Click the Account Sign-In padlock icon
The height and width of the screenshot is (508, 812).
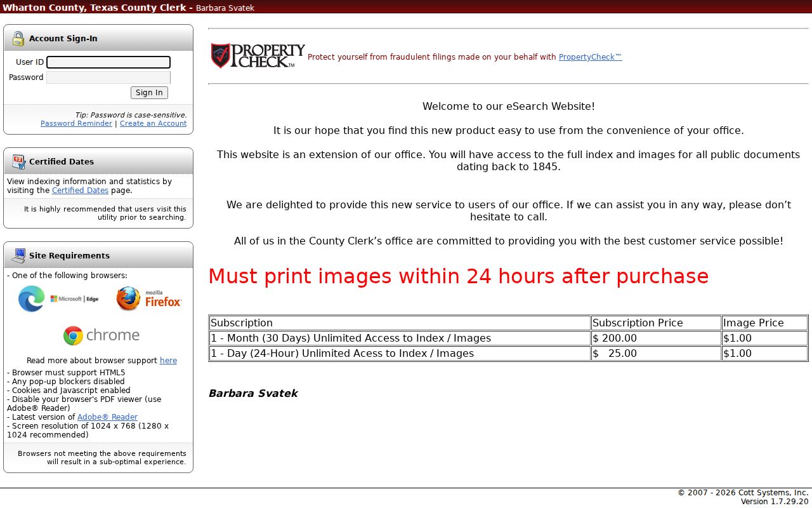coord(18,38)
